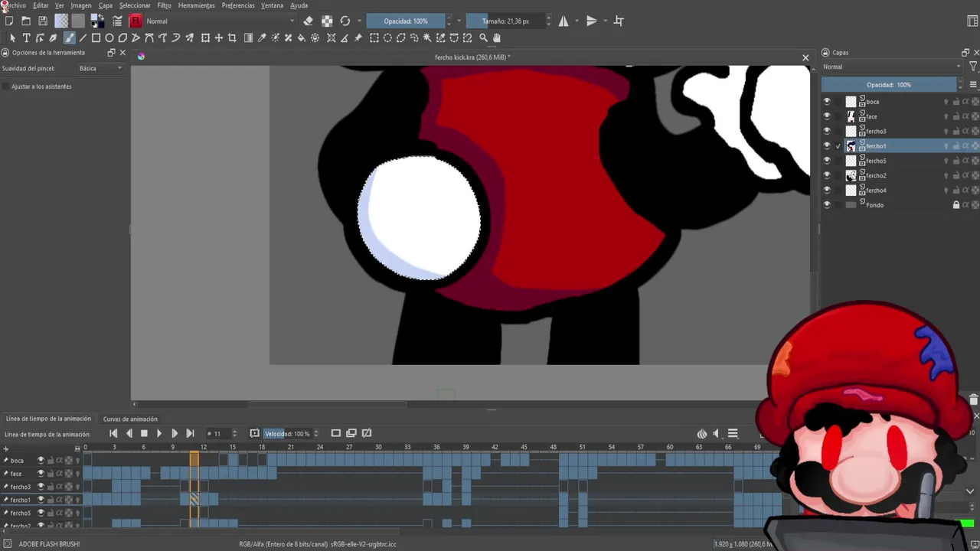This screenshot has height=551, width=980.
Task: Jump to the last frame
Action: [x=190, y=434]
